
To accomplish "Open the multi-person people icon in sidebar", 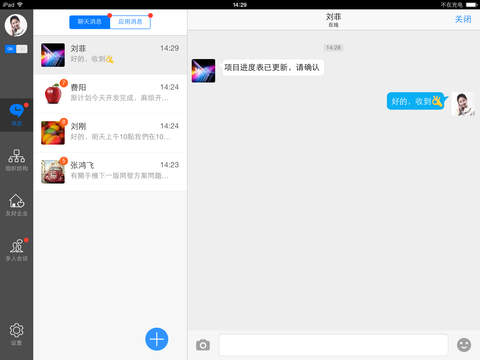I will coord(16,246).
